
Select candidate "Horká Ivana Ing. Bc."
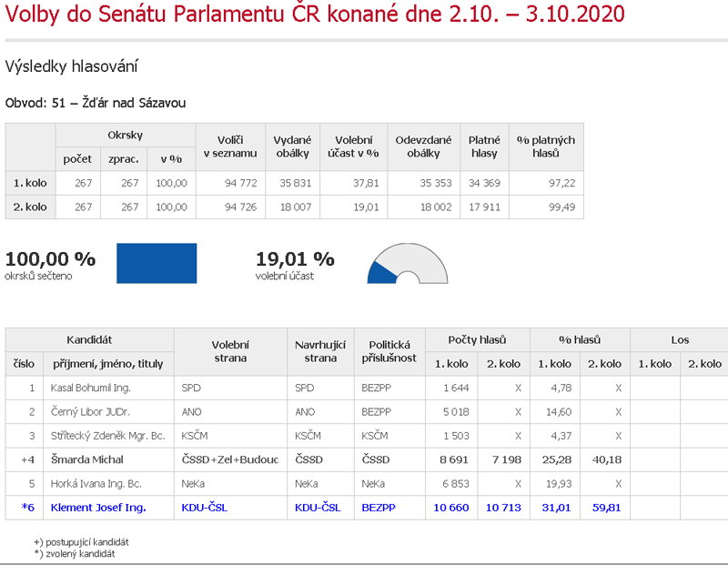(96, 484)
